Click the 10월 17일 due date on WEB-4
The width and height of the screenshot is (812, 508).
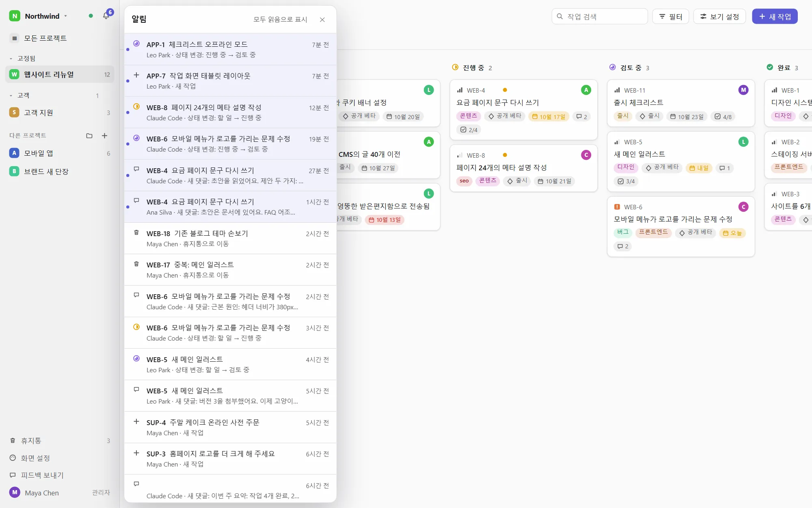click(x=549, y=117)
